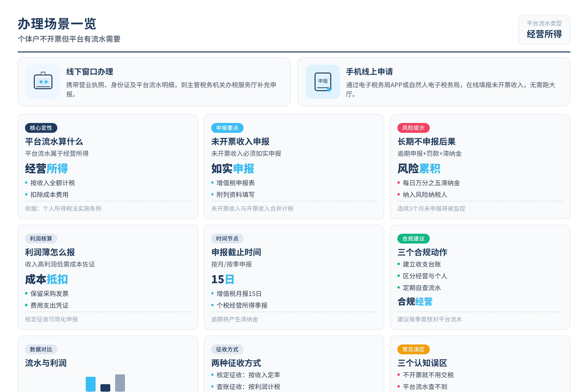Click footnote 连续3个月未申报将被监控
588x392 pixels.
pos(431,208)
